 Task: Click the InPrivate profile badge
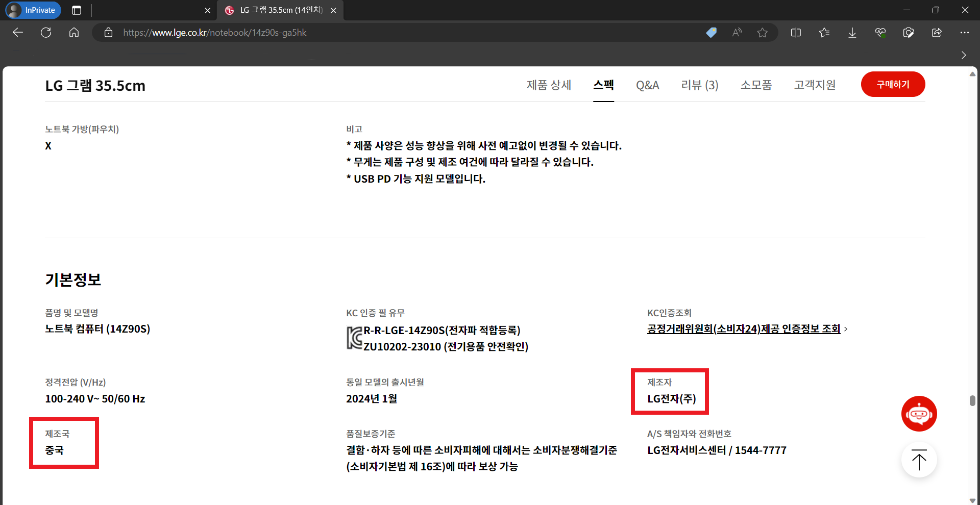[x=33, y=10]
